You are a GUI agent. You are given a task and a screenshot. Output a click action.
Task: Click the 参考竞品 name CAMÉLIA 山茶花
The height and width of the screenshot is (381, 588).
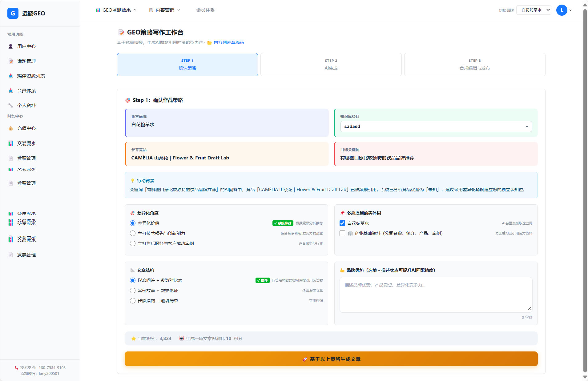(180, 158)
